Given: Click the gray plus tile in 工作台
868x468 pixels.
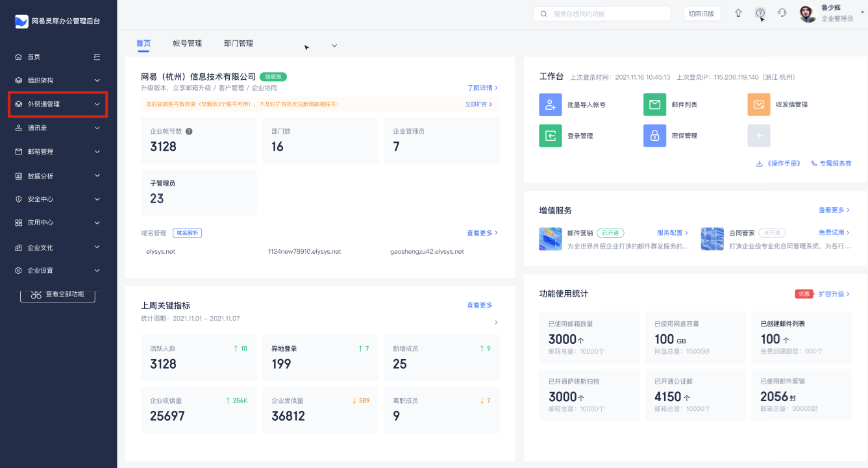Looking at the screenshot, I should (758, 136).
